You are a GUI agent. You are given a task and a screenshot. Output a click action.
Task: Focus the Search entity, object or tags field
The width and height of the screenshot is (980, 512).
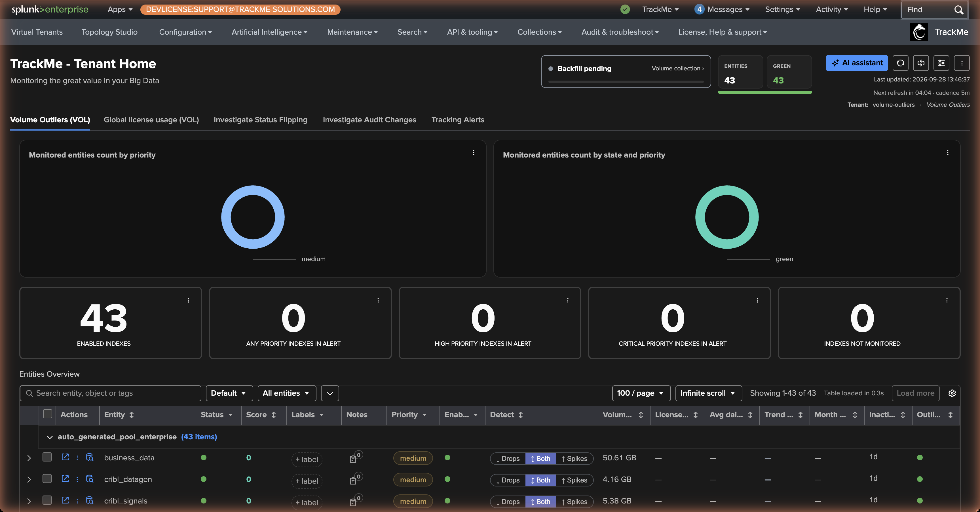point(110,394)
